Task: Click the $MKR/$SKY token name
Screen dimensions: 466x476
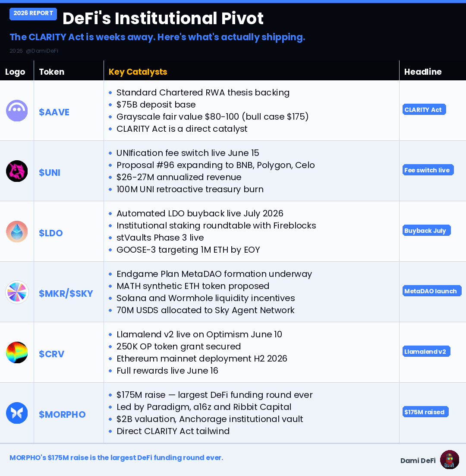Action: pyautogui.click(x=66, y=294)
